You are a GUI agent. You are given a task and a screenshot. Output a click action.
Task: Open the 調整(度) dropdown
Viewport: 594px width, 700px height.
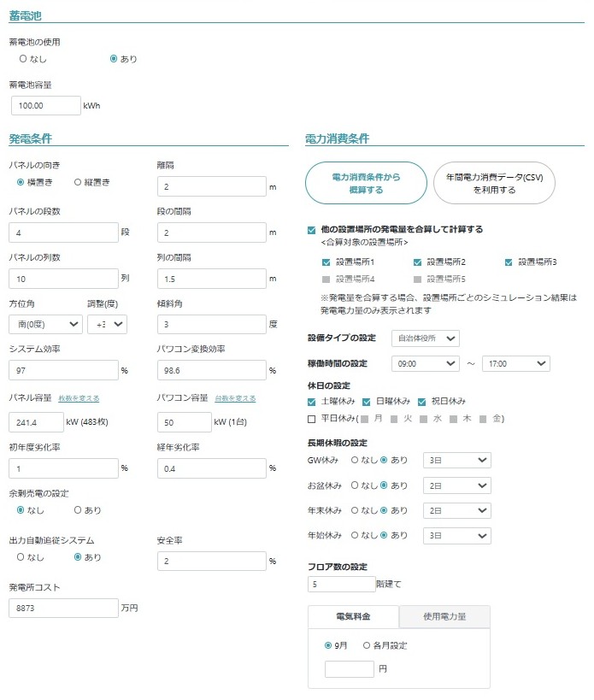tap(107, 325)
